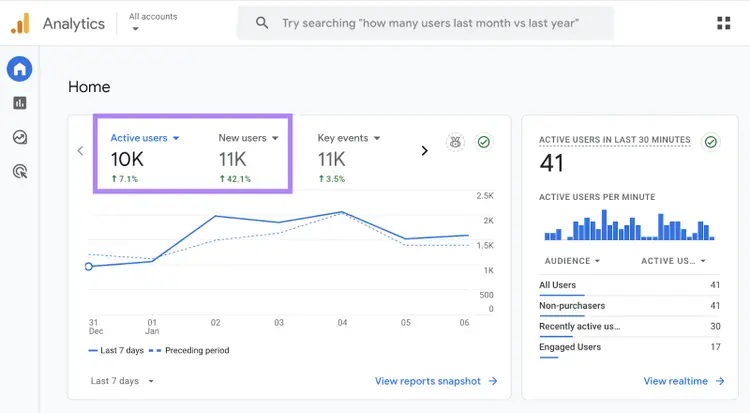Click the 30 count for Recently active
The width and height of the screenshot is (750, 413).
(715, 326)
